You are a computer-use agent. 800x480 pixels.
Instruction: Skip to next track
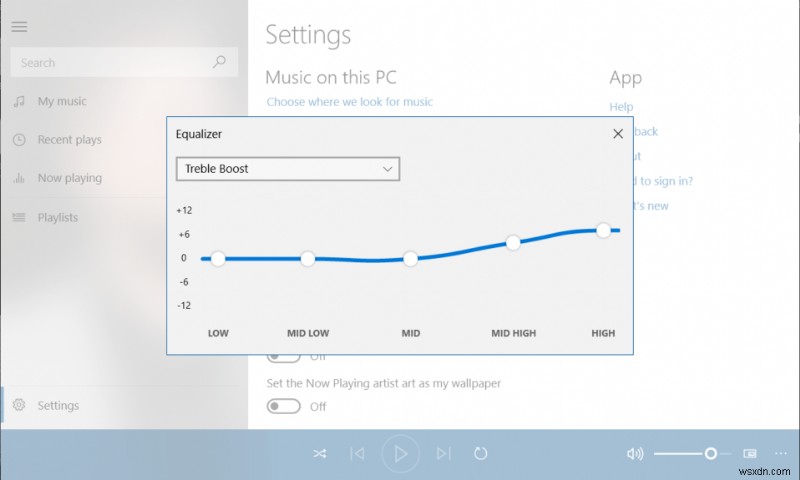point(443,453)
